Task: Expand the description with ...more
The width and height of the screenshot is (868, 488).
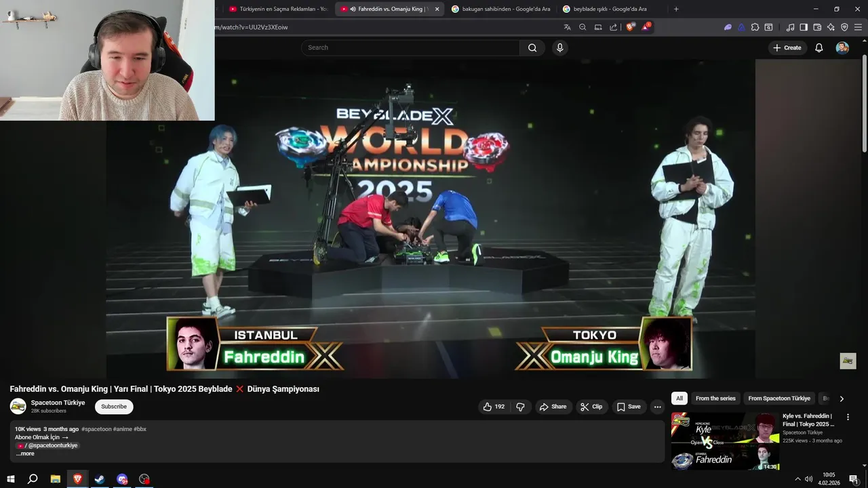Action: click(x=25, y=453)
